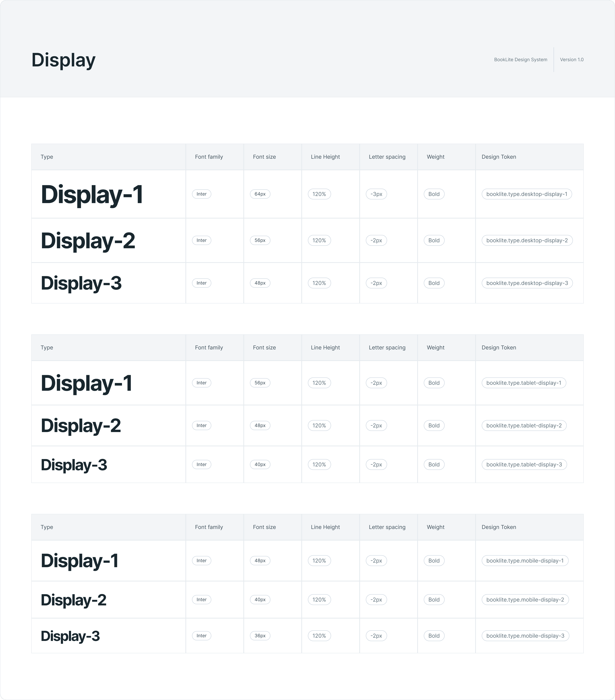Image resolution: width=615 pixels, height=700 pixels.
Task: Click the smallest Display-3 sample in last table
Action: pyautogui.click(x=70, y=636)
